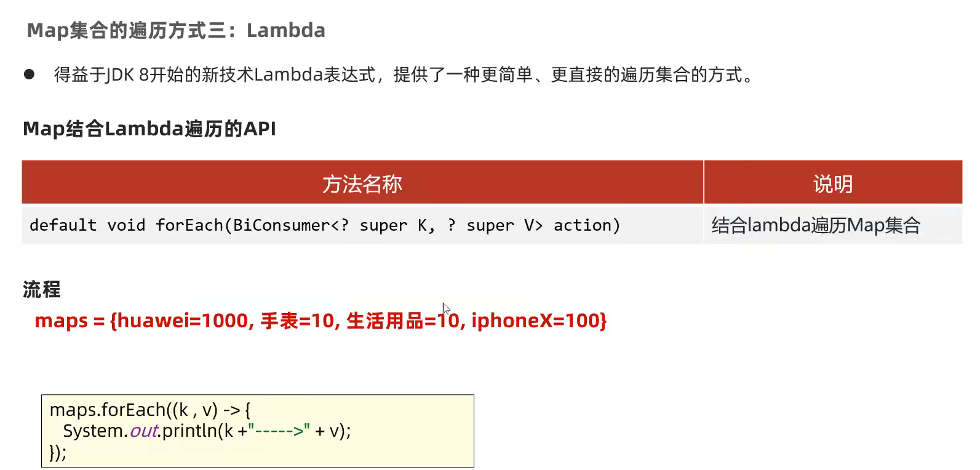Image resolution: width=980 pixels, height=470 pixels.
Task: Click the black bullet point marker
Action: click(29, 74)
